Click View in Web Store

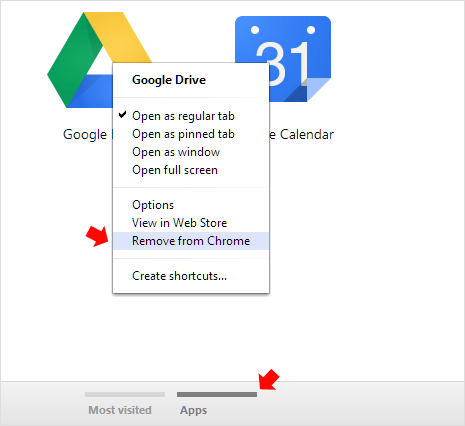coord(191,223)
